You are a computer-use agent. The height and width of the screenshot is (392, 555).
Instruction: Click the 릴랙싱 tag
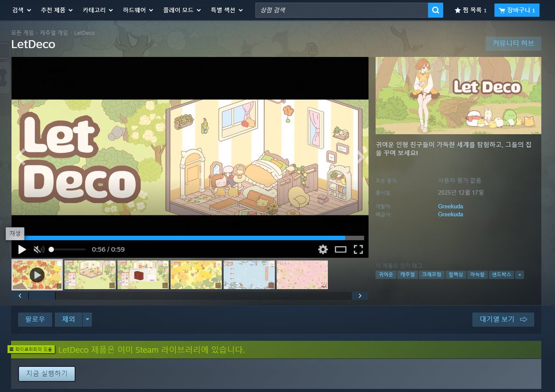click(x=456, y=275)
